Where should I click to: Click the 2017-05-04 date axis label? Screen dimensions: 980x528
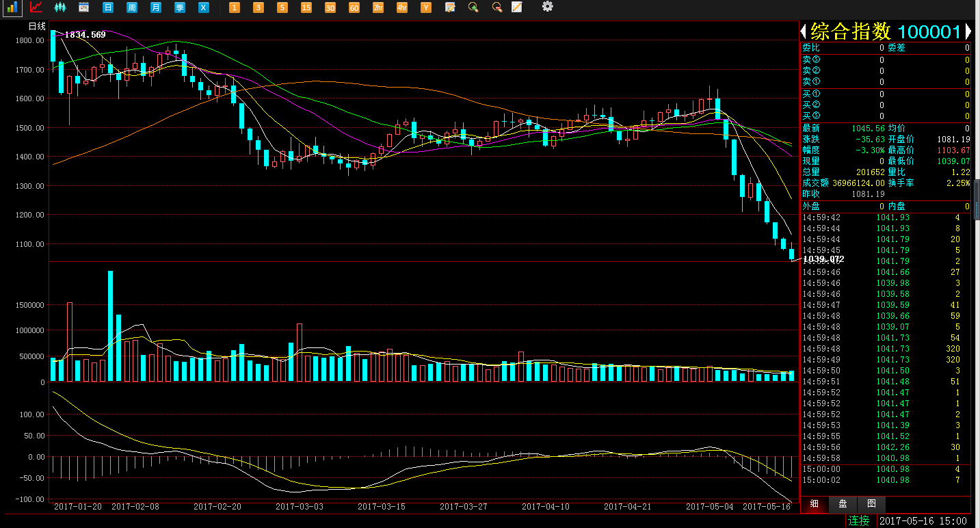(x=709, y=507)
